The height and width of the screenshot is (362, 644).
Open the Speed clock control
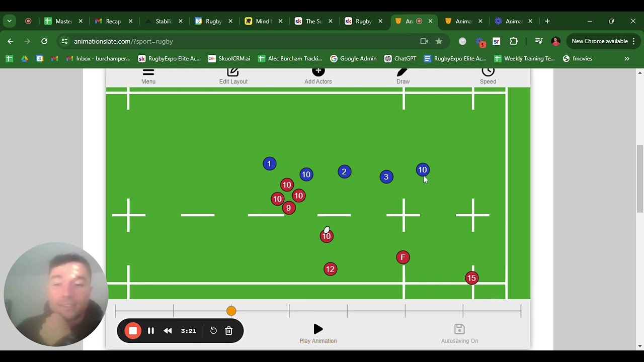coord(488,76)
